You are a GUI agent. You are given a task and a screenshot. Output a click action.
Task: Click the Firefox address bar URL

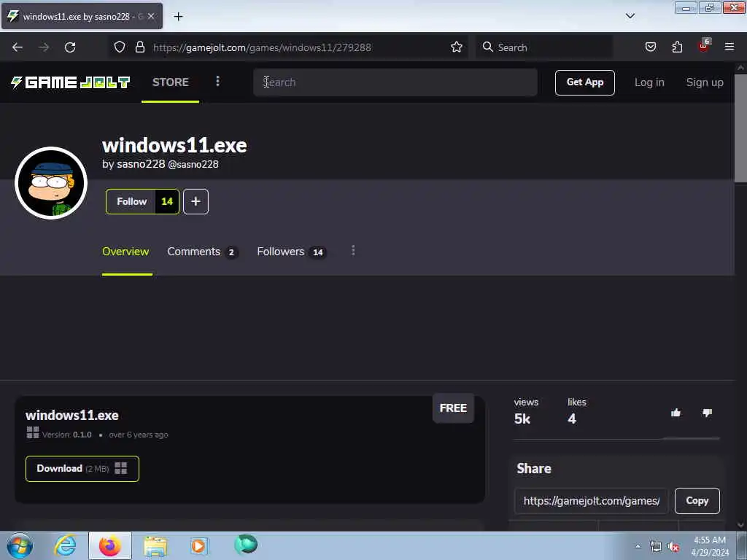tap(262, 47)
